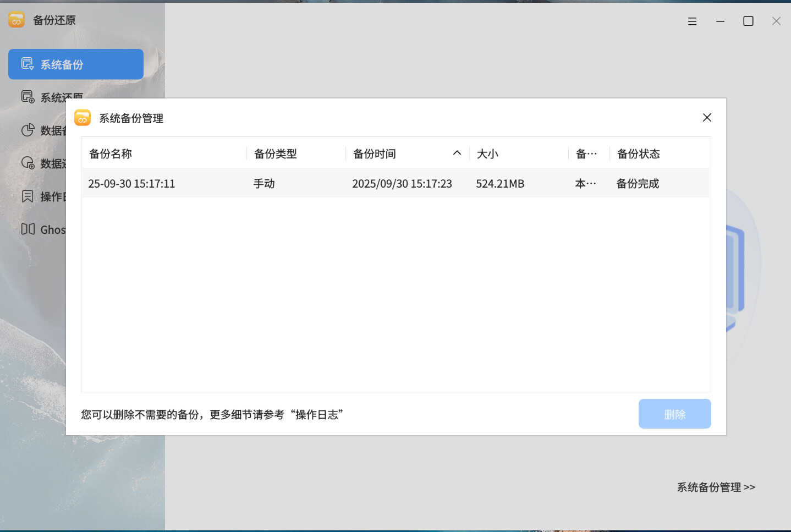
Task: Sort by the 大小 column header
Action: click(487, 154)
